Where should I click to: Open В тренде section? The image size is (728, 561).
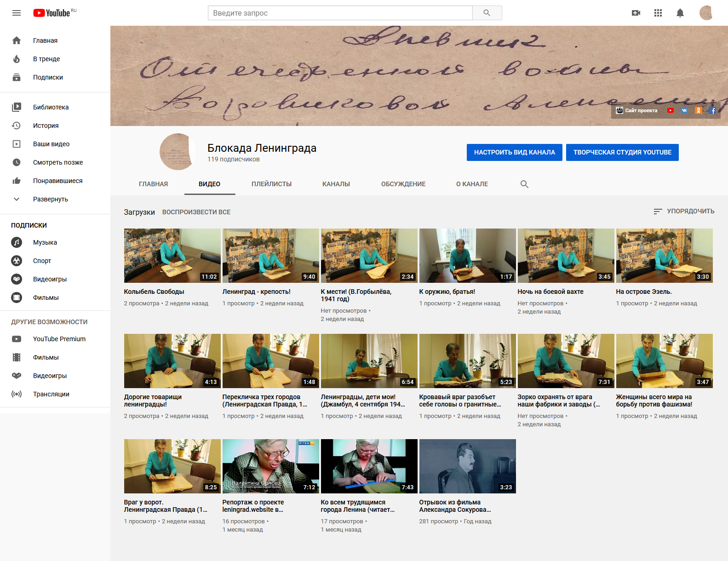pos(55,59)
